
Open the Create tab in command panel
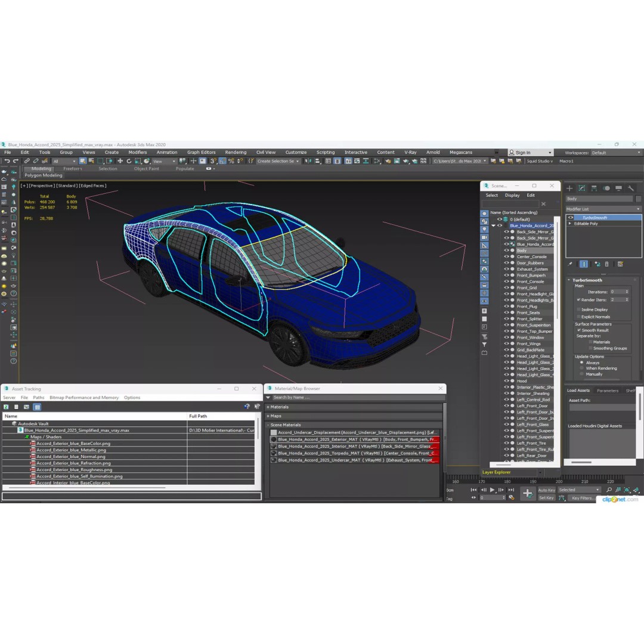[569, 188]
